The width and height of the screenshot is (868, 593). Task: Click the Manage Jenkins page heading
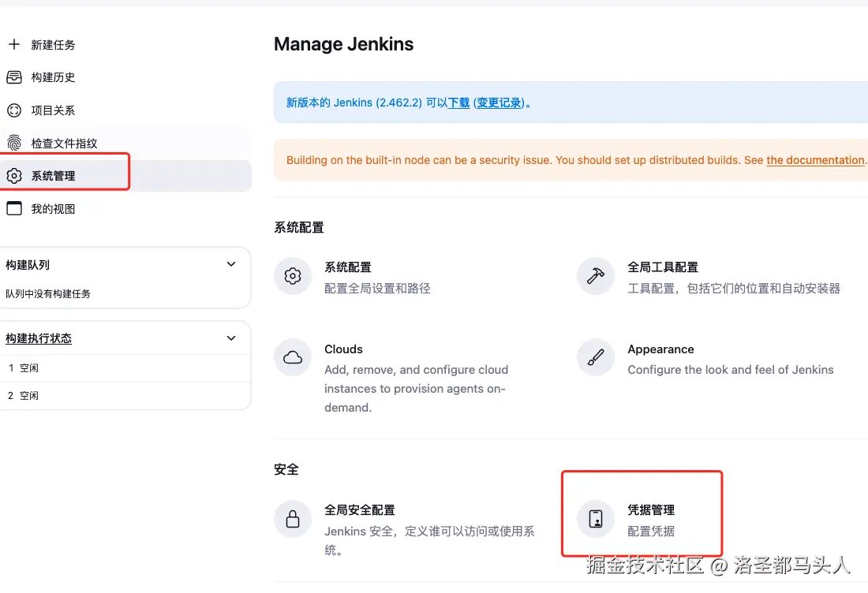[x=344, y=44]
